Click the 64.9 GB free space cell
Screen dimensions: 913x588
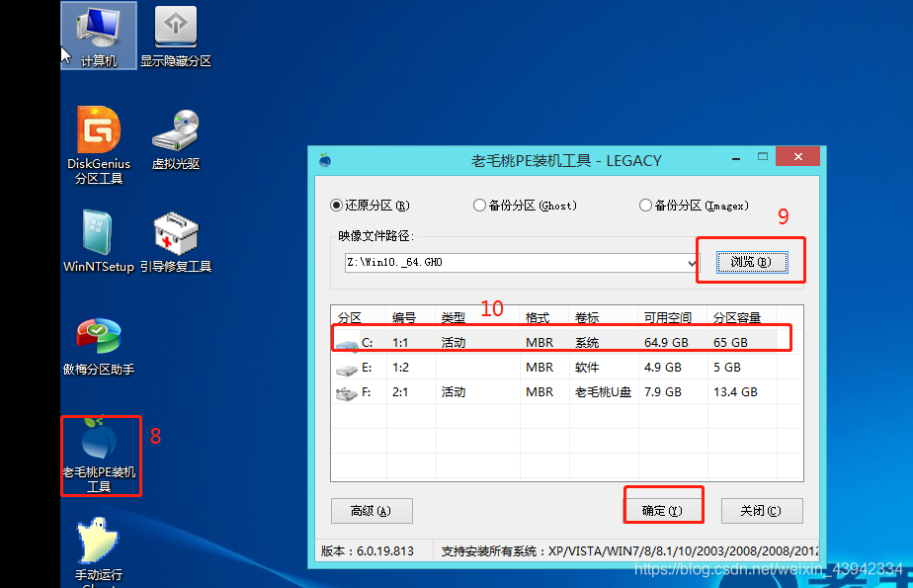coord(666,342)
